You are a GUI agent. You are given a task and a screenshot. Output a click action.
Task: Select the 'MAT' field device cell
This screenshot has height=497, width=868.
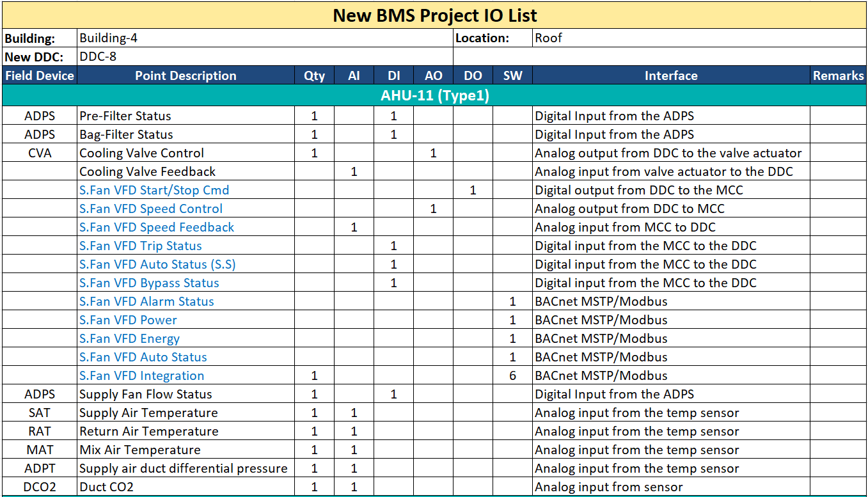click(40, 450)
